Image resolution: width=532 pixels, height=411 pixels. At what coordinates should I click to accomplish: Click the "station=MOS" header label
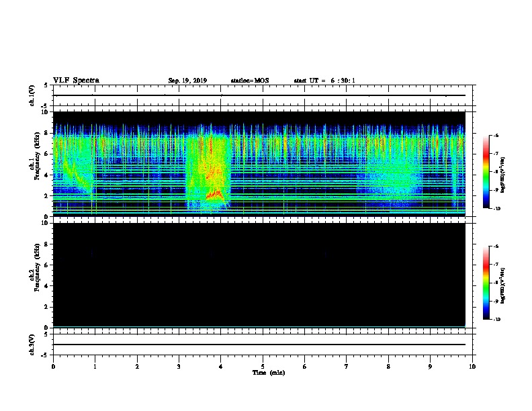(x=250, y=81)
